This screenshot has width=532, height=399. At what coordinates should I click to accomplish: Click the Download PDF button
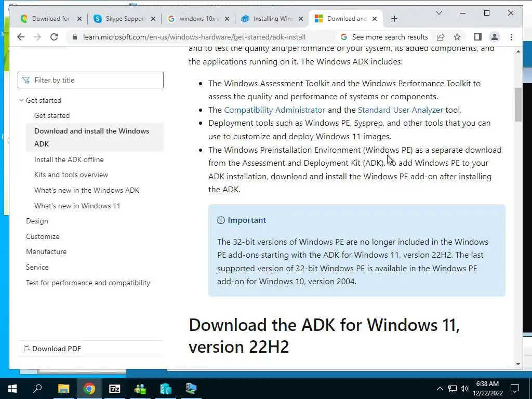tap(52, 349)
